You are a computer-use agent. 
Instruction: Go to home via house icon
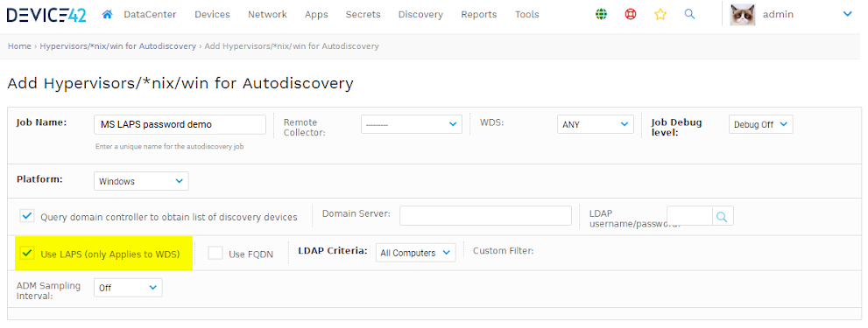click(x=108, y=14)
